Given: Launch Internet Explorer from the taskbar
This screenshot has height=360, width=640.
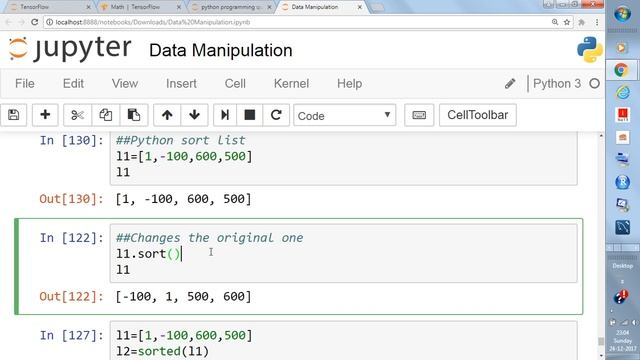Looking at the screenshot, I should (x=622, y=93).
